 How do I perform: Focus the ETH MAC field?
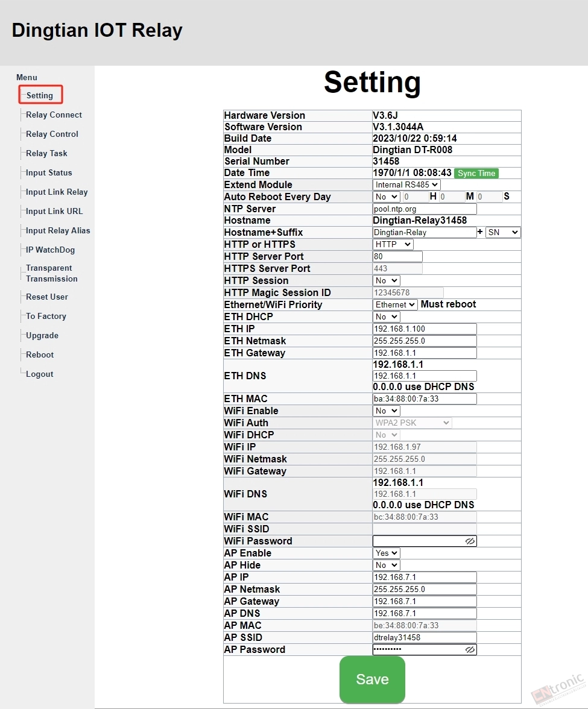425,399
